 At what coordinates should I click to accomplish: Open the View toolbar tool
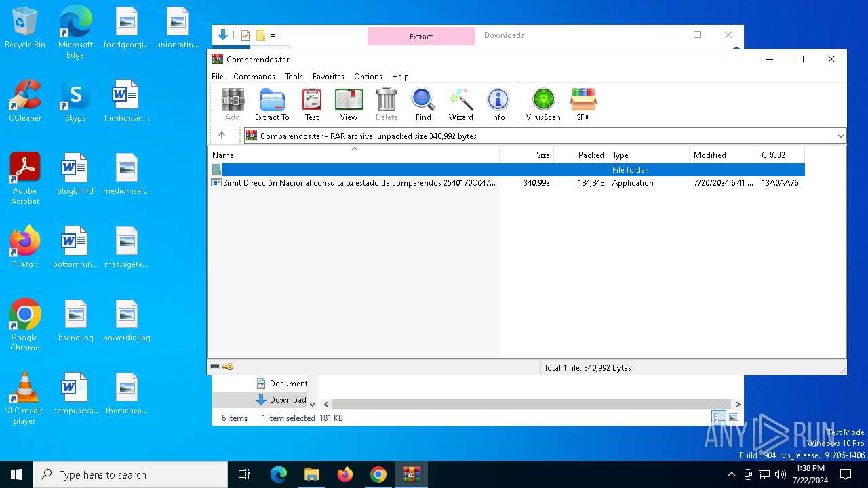(x=349, y=104)
